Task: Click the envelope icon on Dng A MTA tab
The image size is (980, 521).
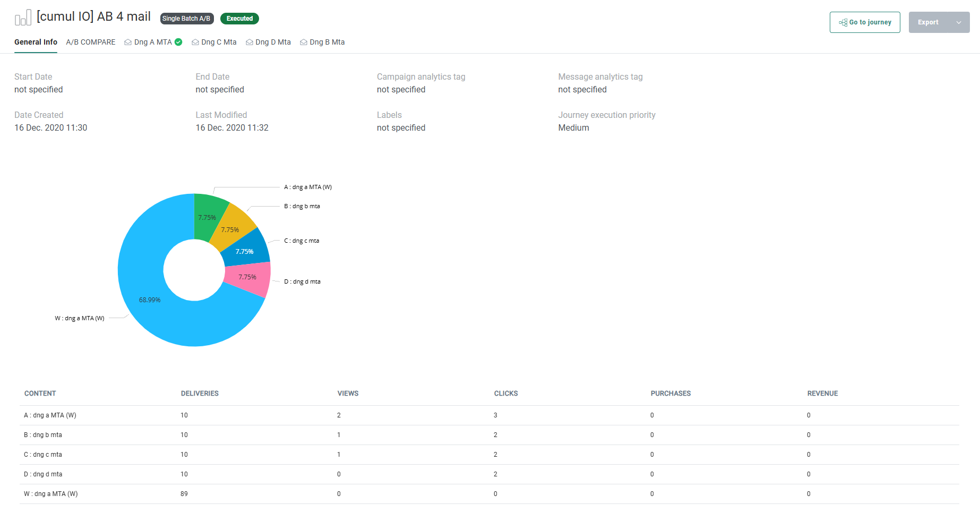Action: tap(128, 42)
